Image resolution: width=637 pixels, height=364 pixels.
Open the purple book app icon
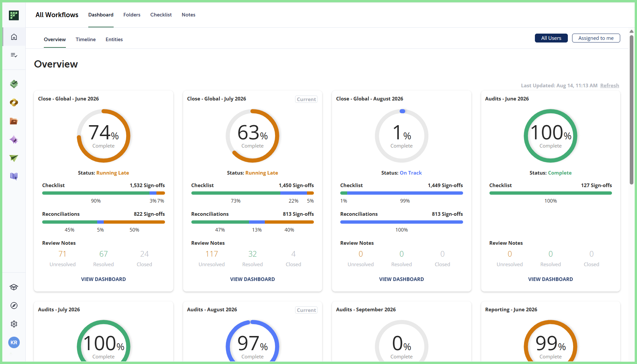coord(14,177)
